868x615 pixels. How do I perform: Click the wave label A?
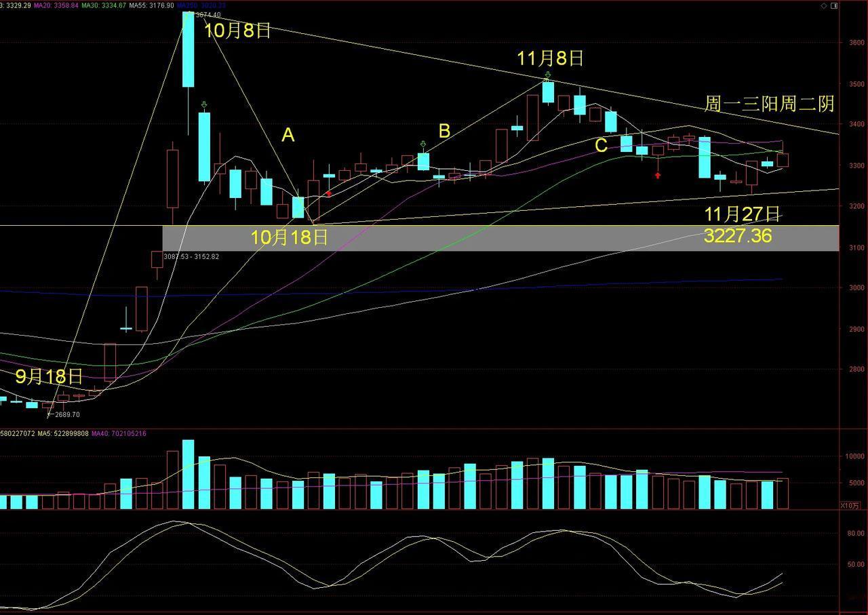[x=288, y=136]
